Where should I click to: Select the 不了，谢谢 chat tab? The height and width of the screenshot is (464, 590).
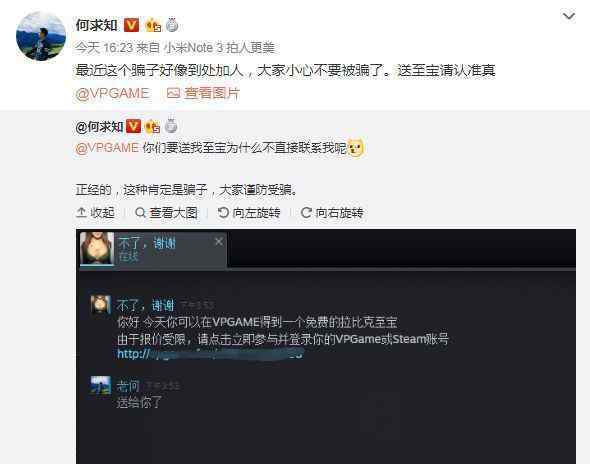click(x=153, y=249)
